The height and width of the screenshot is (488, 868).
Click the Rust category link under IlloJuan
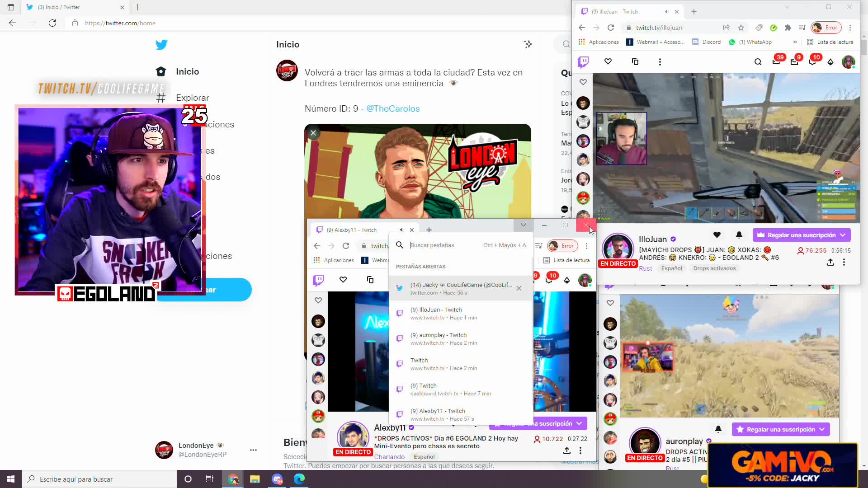pos(646,268)
